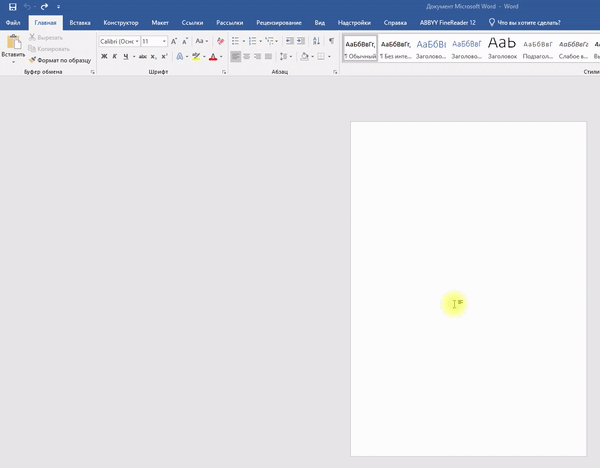Toggle superscript x² formatting
600x468 pixels.
165,56
